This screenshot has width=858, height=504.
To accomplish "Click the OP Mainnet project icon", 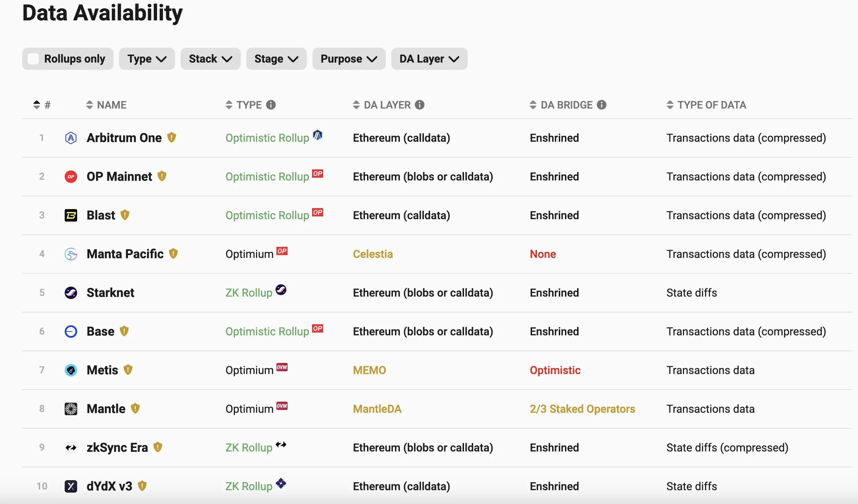I will point(71,176).
